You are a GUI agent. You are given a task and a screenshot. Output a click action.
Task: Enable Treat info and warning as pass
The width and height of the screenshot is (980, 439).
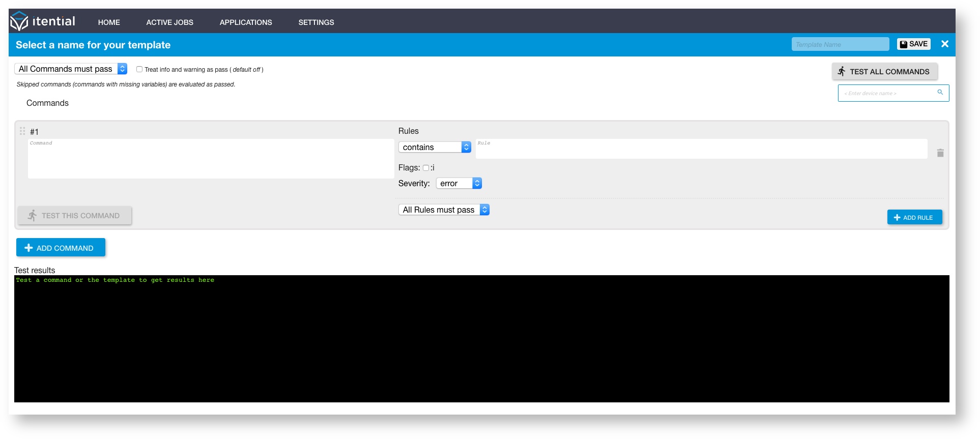click(139, 69)
